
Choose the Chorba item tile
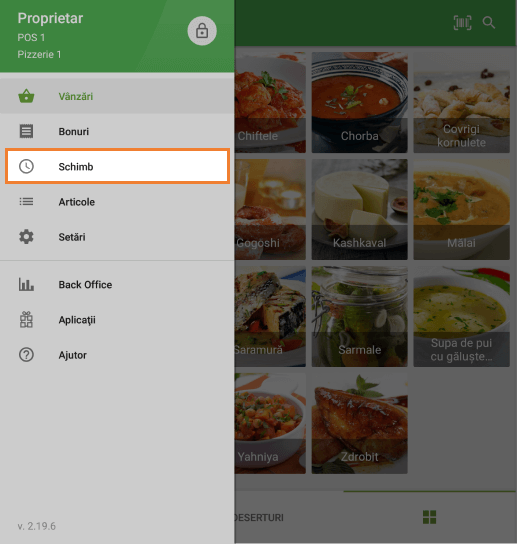click(359, 102)
